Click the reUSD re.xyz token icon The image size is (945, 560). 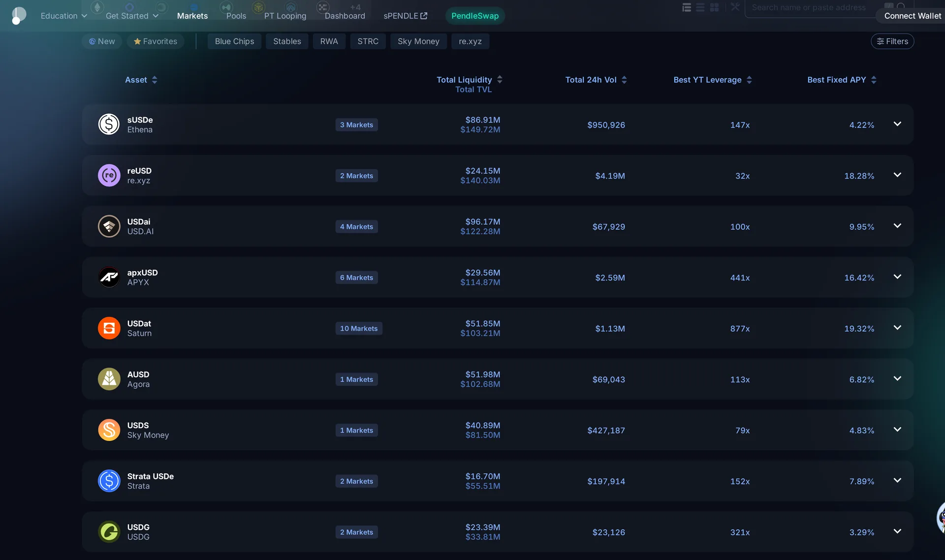(x=109, y=175)
